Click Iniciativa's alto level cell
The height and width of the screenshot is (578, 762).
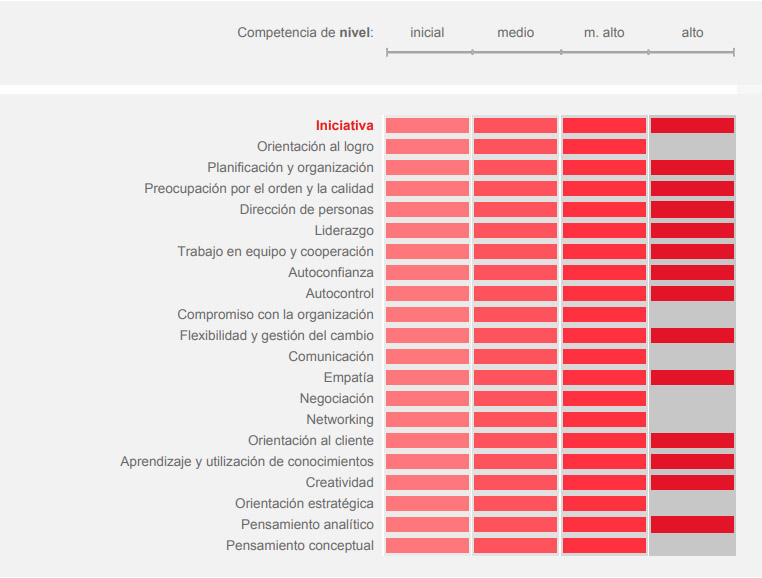point(692,126)
